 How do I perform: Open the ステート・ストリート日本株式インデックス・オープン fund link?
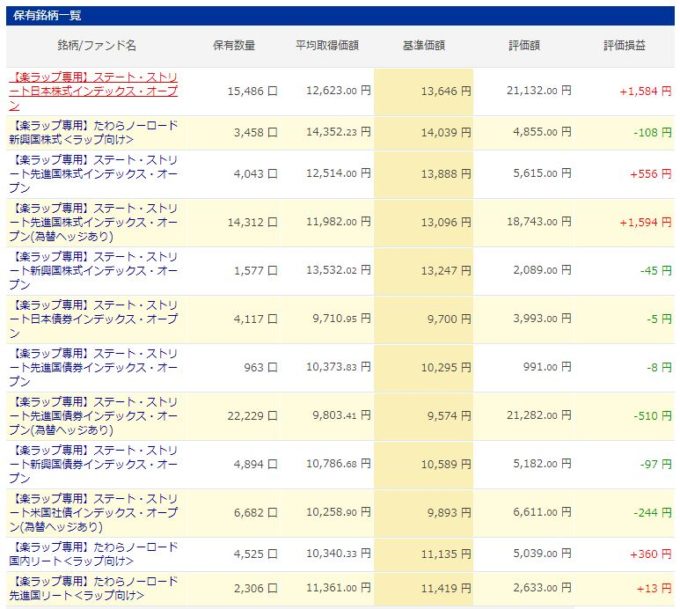pos(93,91)
